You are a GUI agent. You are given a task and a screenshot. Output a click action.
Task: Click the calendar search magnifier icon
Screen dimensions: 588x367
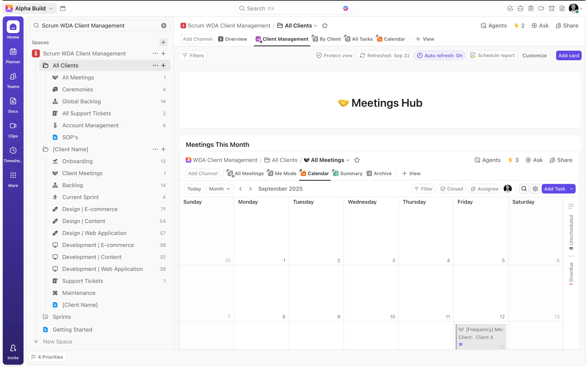click(x=524, y=189)
